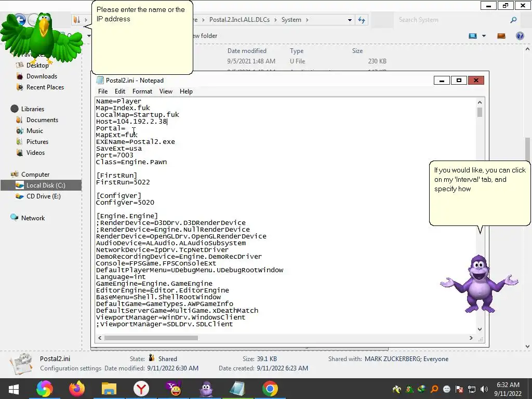Open Videos library
The height and width of the screenshot is (399, 532).
[35, 153]
